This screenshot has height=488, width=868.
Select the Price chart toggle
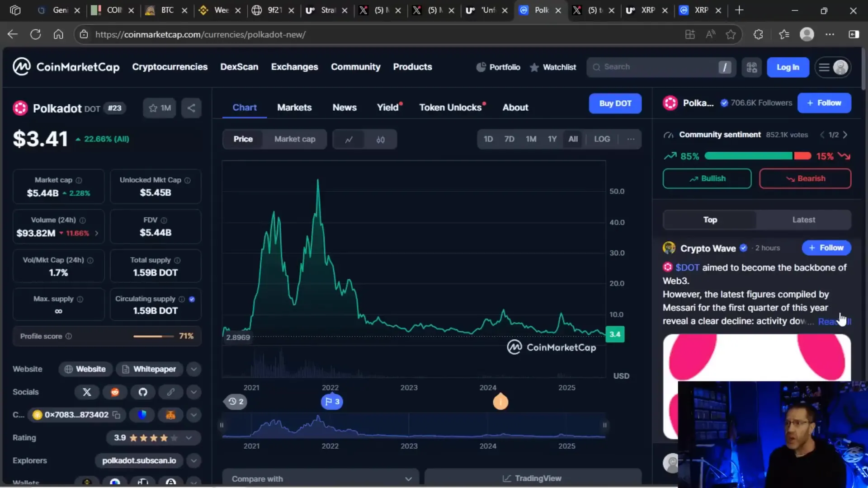tap(243, 139)
